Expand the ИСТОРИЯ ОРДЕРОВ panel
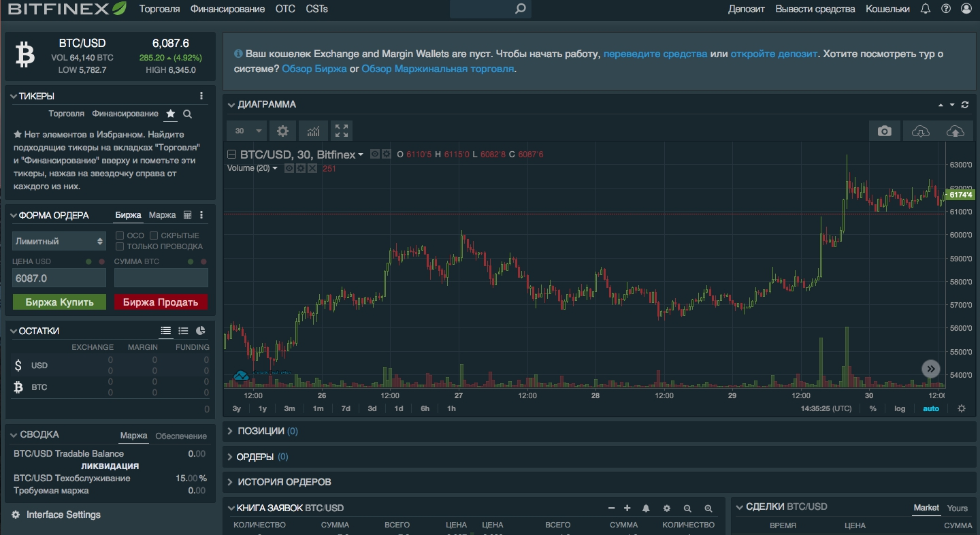Viewport: 980px width, 535px height. (284, 482)
